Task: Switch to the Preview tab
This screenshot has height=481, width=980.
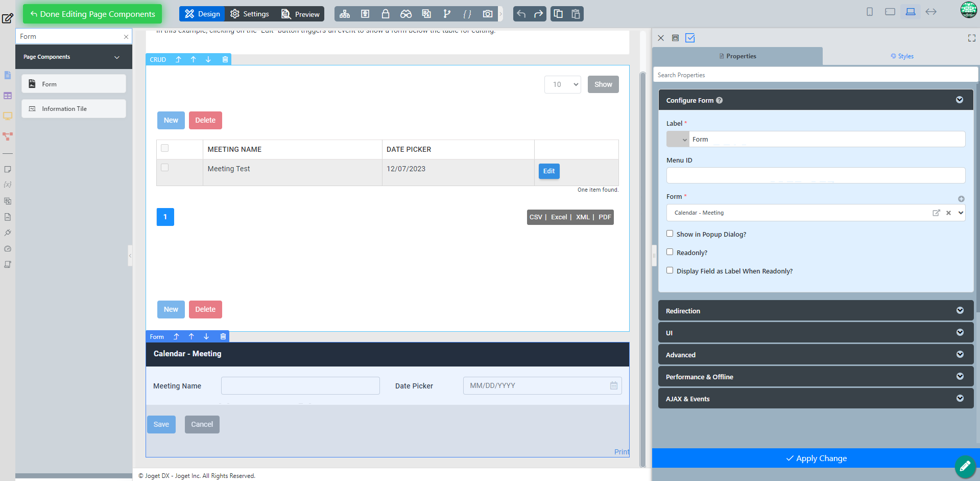Action: [300, 14]
